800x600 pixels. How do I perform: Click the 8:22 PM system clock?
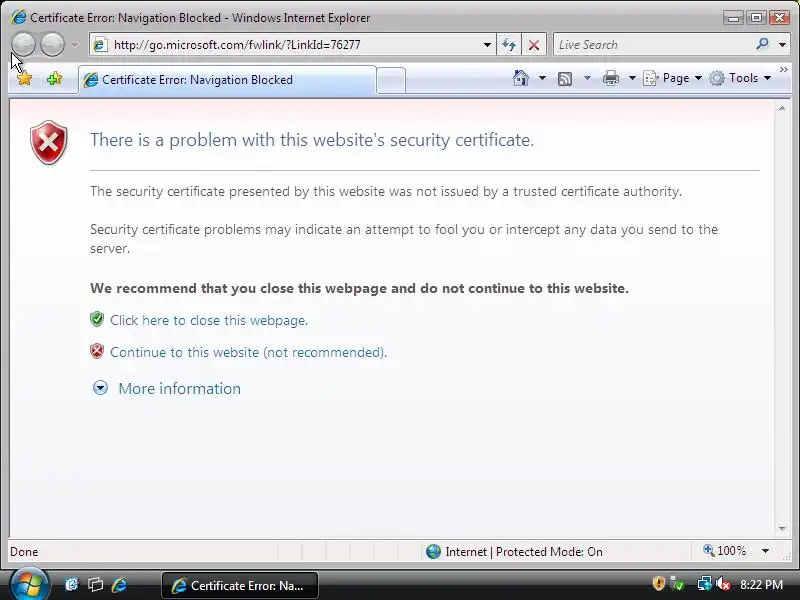click(x=762, y=584)
